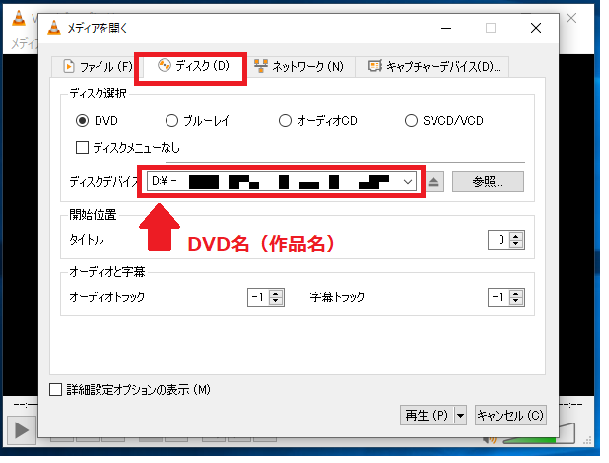
Task: Click the 字幕トラック number field
Action: (499, 298)
